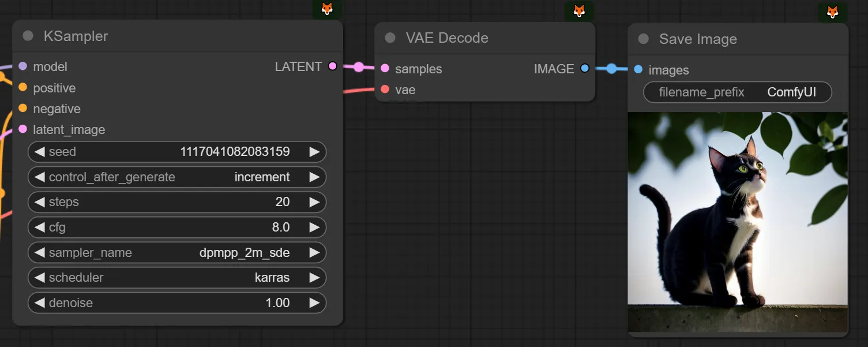
Task: Click fox badge icon above Save Image node
Action: pyautogui.click(x=832, y=12)
